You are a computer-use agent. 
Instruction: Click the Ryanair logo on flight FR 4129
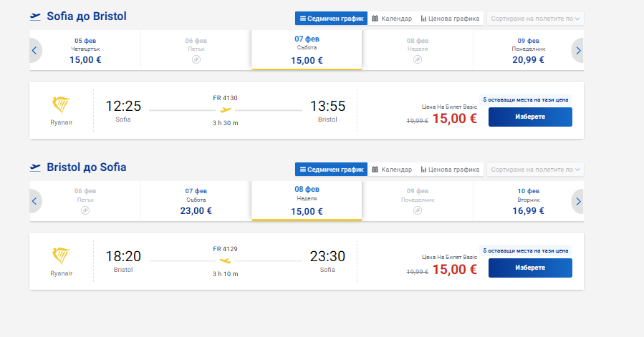(61, 256)
